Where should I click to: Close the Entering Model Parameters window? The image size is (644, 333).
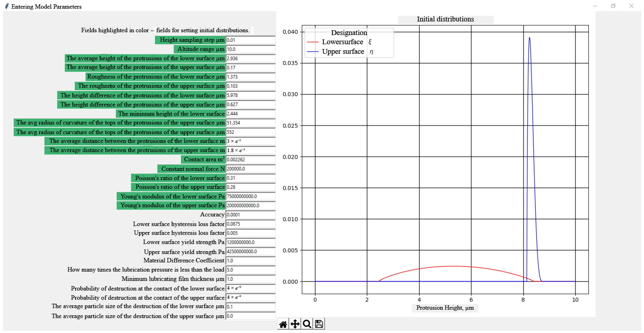[x=631, y=6]
